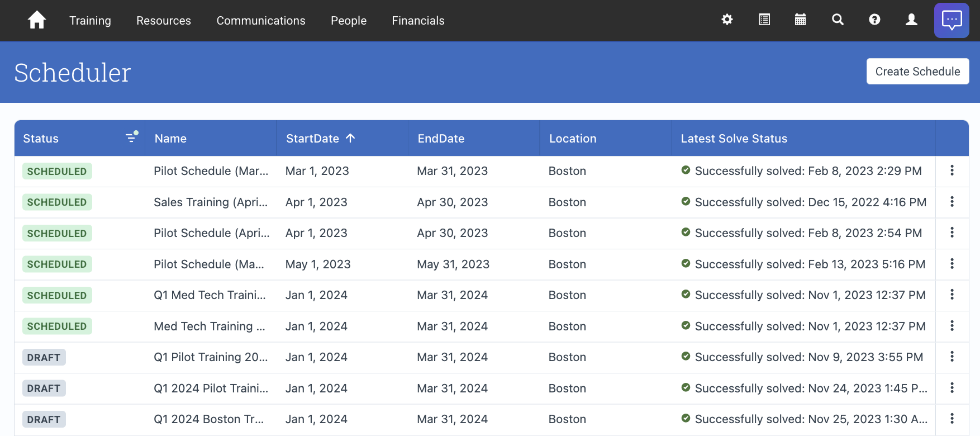Open row menu for Med Tech Training ...

(952, 326)
